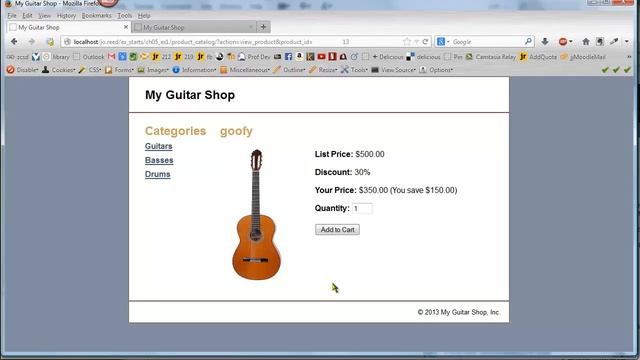Open the View Source dropdown
This screenshot has height=360, width=640.
click(x=393, y=70)
